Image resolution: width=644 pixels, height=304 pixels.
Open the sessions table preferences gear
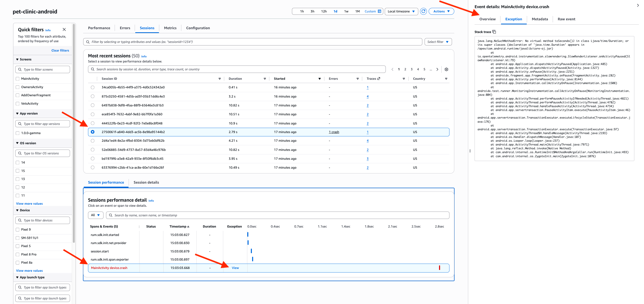coord(446,69)
